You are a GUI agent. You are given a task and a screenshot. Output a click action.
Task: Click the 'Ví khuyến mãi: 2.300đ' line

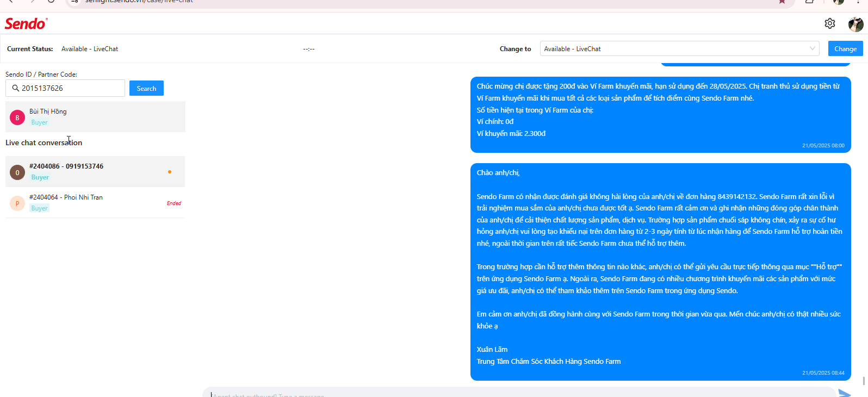[511, 134]
